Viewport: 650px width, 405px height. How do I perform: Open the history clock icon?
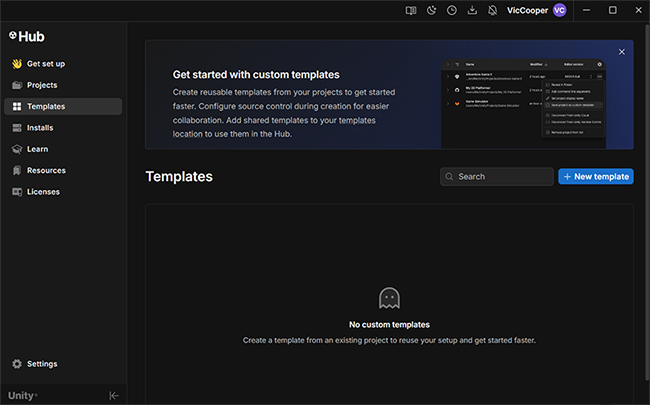pyautogui.click(x=452, y=10)
